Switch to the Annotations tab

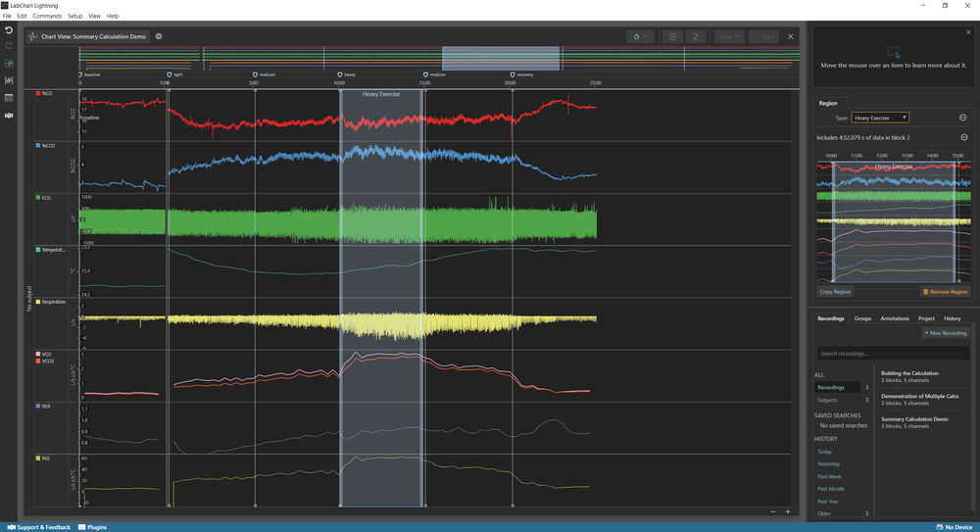(895, 318)
